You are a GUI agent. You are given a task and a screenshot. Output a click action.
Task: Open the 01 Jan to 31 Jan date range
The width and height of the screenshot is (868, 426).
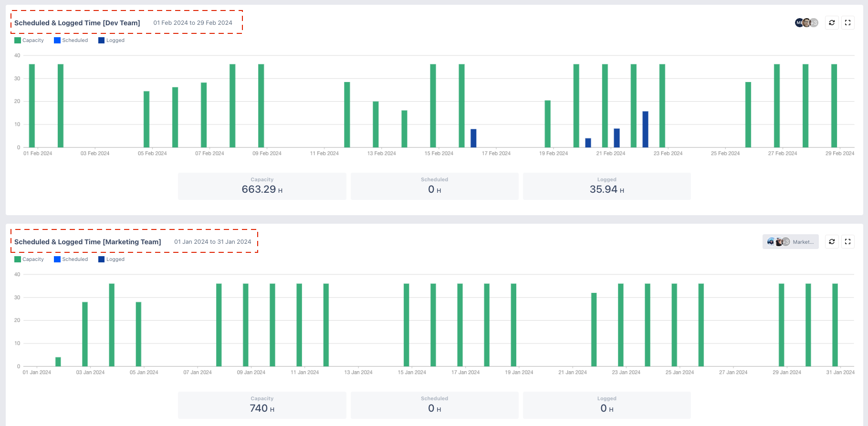coord(212,242)
